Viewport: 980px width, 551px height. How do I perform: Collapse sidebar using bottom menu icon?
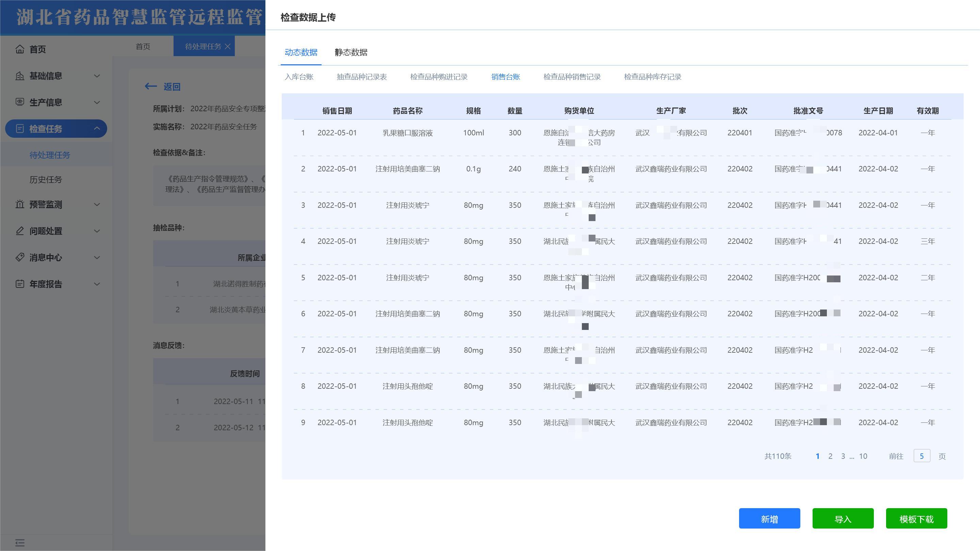[x=20, y=542]
